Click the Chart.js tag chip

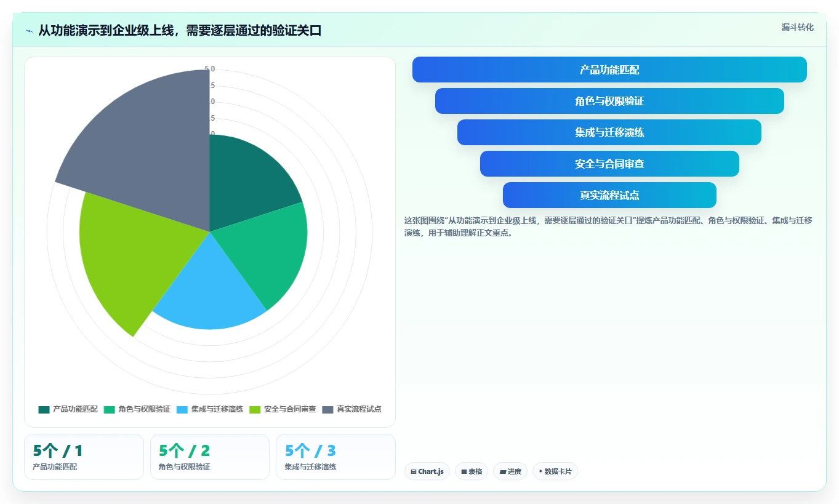pyautogui.click(x=427, y=471)
